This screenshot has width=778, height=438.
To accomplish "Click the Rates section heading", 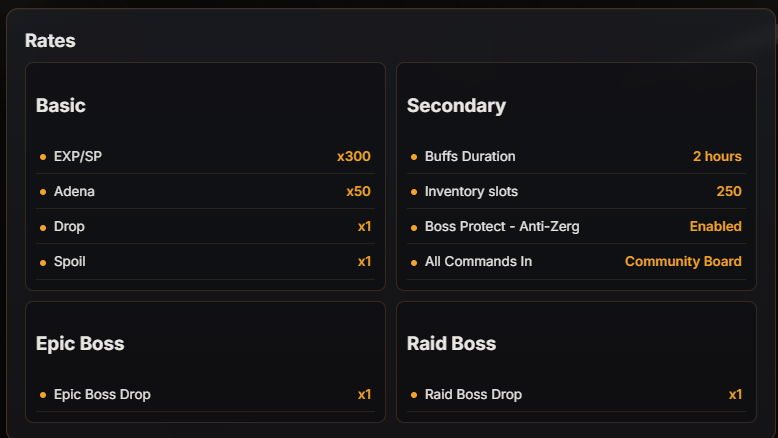I will (50, 41).
